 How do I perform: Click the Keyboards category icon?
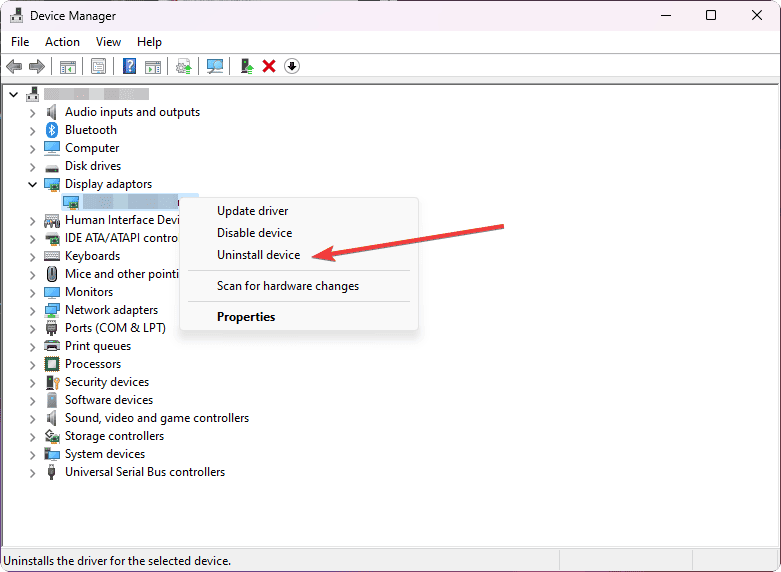click(52, 256)
